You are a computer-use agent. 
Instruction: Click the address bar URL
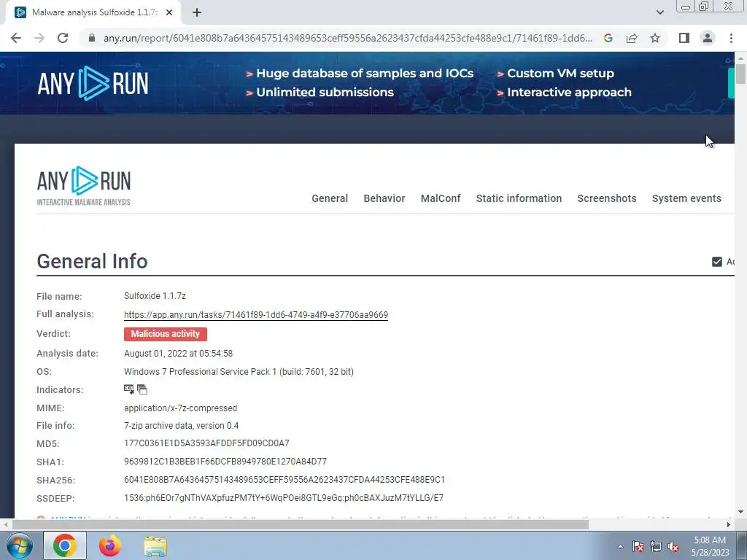click(348, 38)
